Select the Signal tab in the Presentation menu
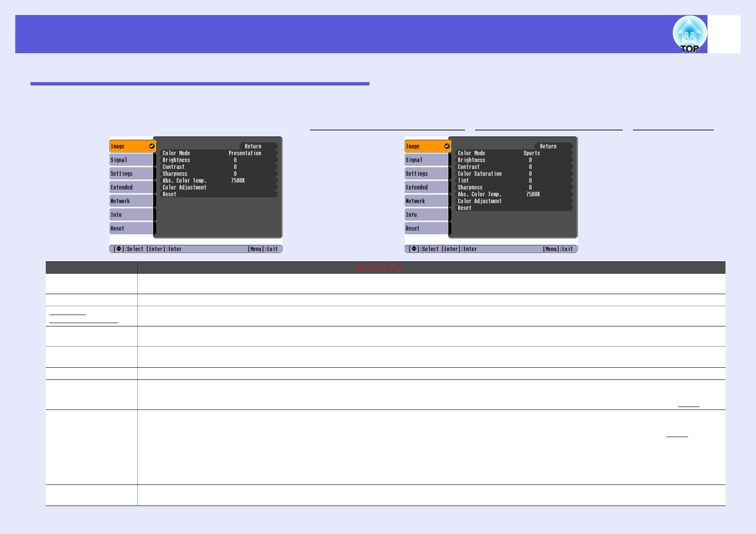Screen dimensions: 756x534 [x=132, y=160]
